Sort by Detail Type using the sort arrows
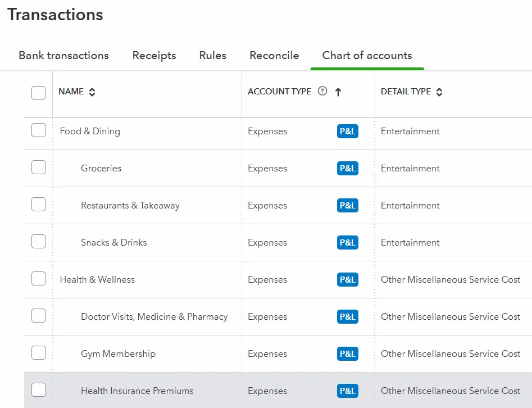Screen dimensions: 532x408 click(439, 92)
